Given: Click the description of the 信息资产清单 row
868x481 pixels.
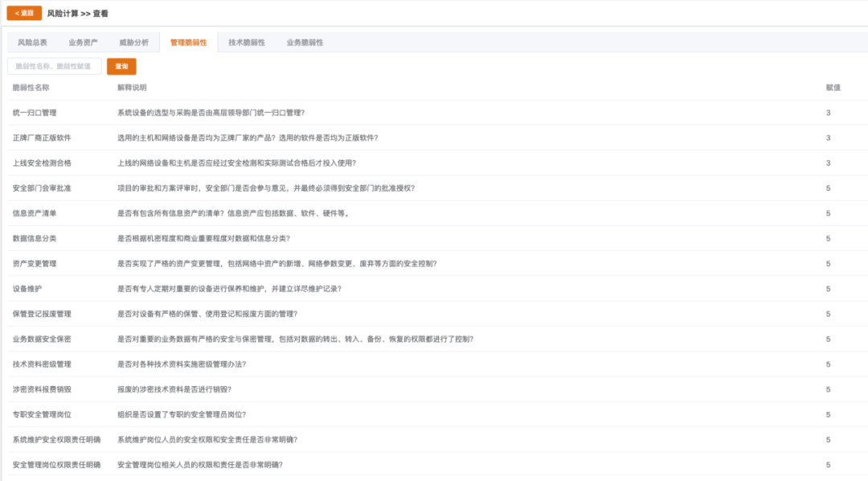Looking at the screenshot, I should (x=233, y=213).
